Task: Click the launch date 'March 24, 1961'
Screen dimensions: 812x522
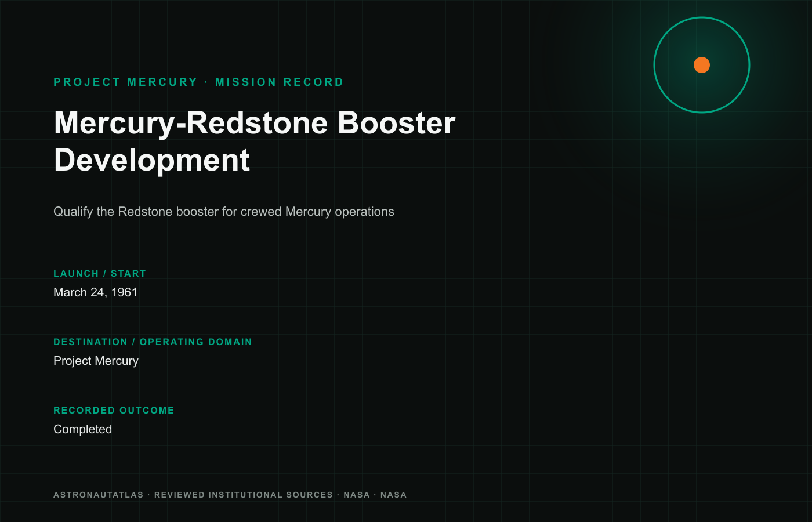Action: click(96, 292)
